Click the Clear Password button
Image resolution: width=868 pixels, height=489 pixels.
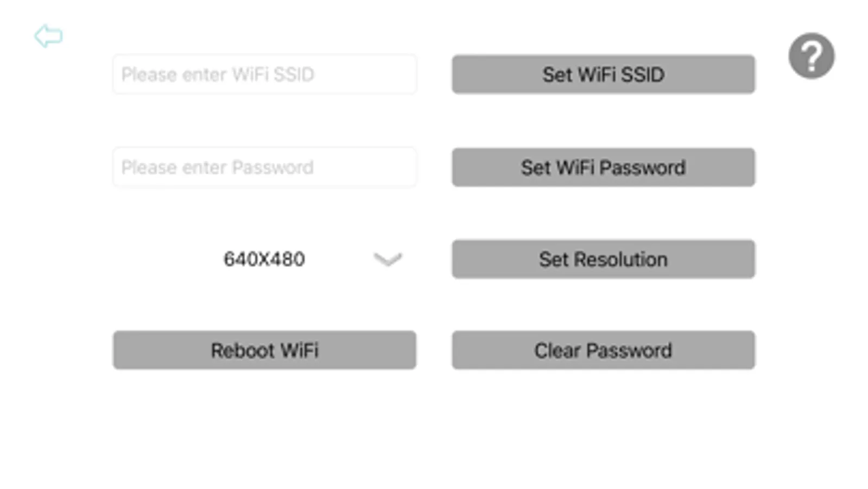[603, 350]
